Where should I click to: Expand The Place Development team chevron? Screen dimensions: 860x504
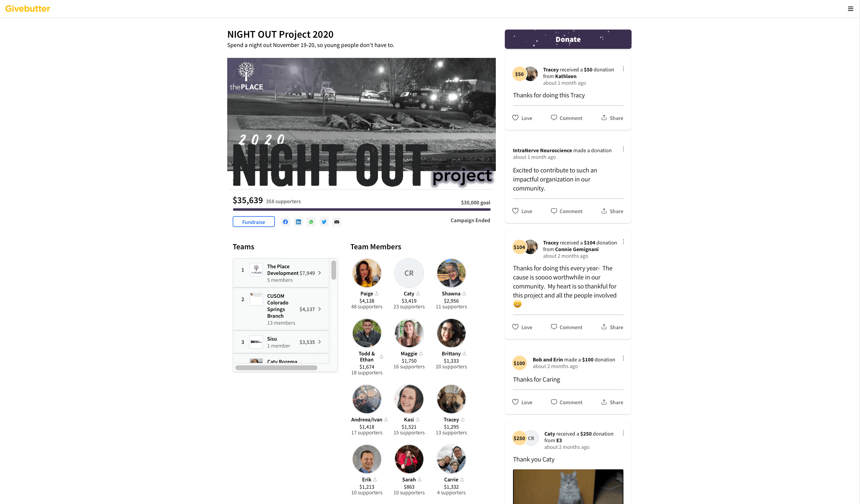[x=320, y=273]
